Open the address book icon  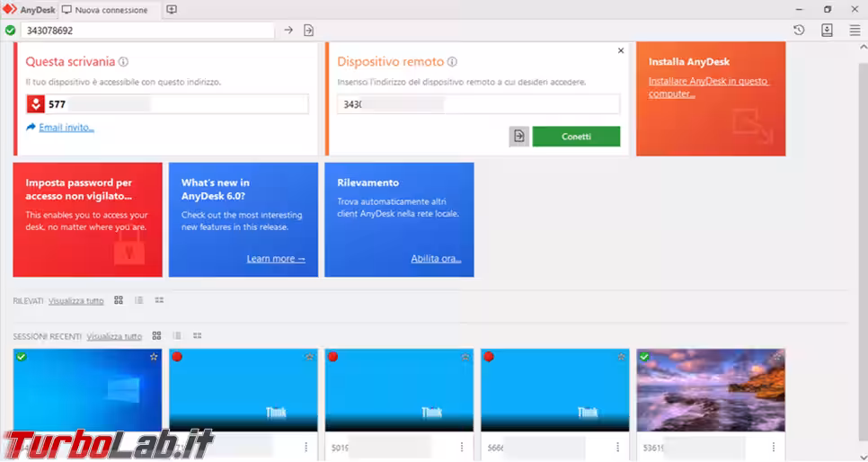827,31
